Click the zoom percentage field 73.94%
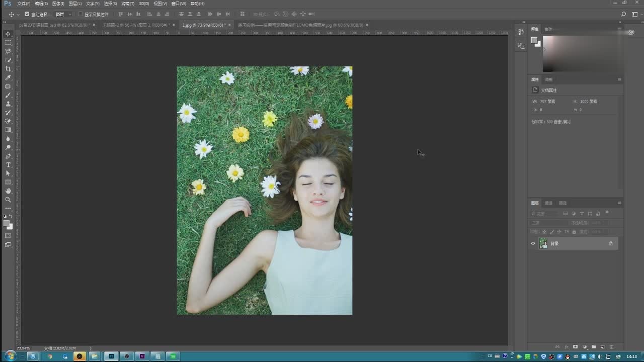Screen dimensions: 644x362 coord(23,348)
